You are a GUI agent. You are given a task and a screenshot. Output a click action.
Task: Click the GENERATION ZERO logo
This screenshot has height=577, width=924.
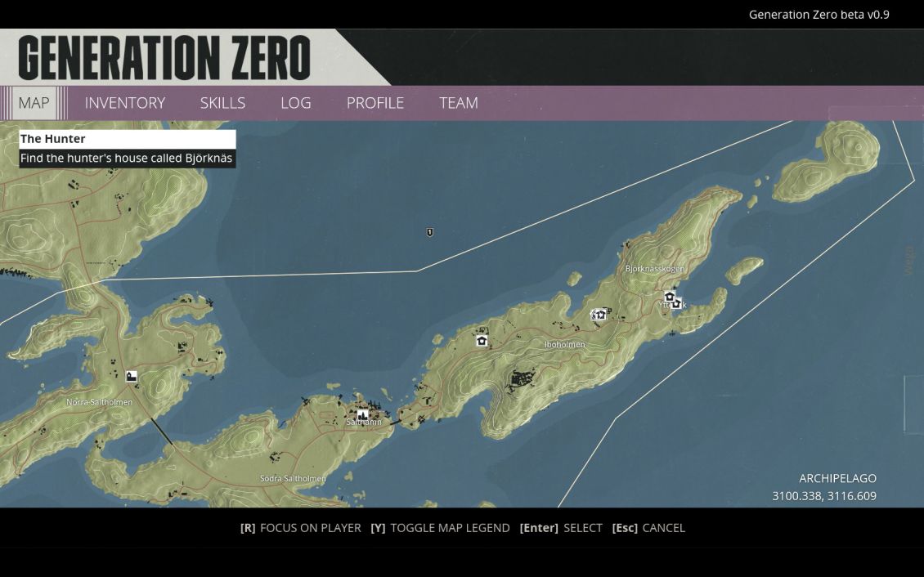pyautogui.click(x=164, y=58)
